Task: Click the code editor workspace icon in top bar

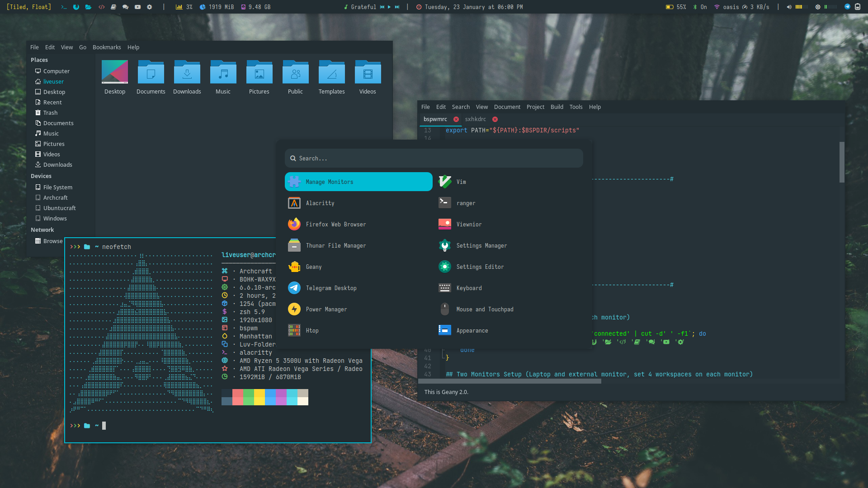Action: point(101,7)
